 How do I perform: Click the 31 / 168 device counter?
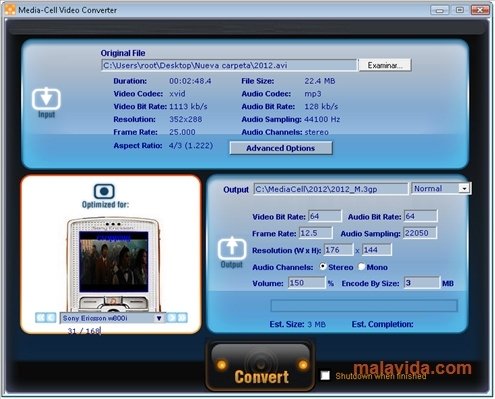point(84,331)
